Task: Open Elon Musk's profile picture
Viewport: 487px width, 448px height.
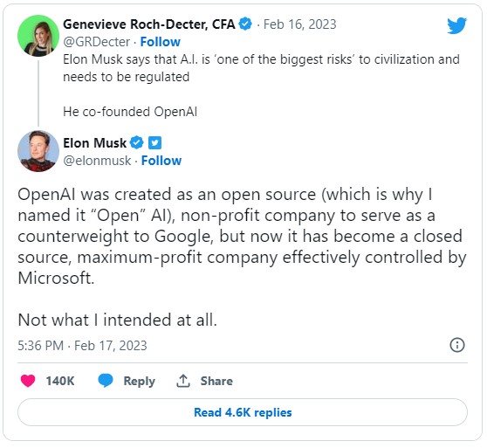Action: click(38, 151)
